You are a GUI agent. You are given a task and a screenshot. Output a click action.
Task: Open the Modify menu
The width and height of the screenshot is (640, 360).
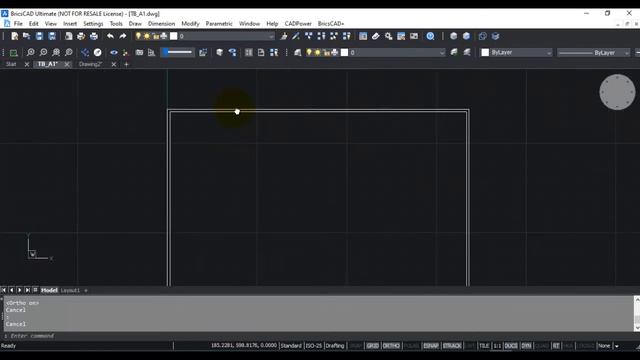pos(190,24)
